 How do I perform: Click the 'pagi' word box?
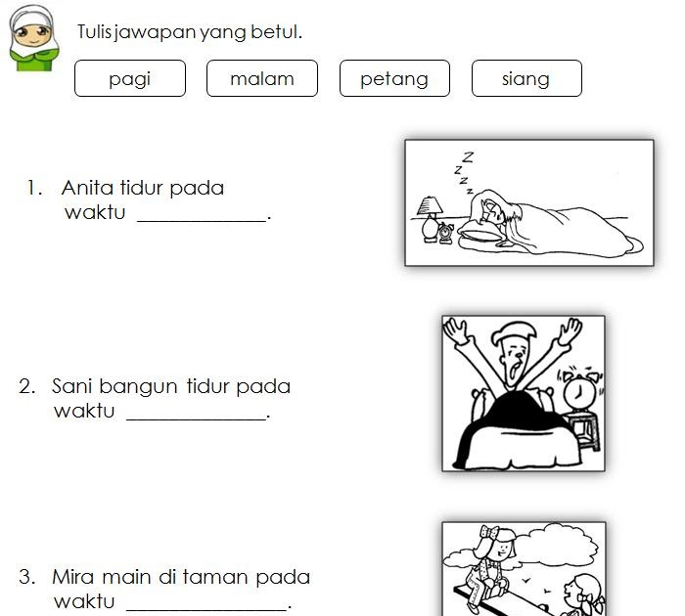pyautogui.click(x=130, y=78)
